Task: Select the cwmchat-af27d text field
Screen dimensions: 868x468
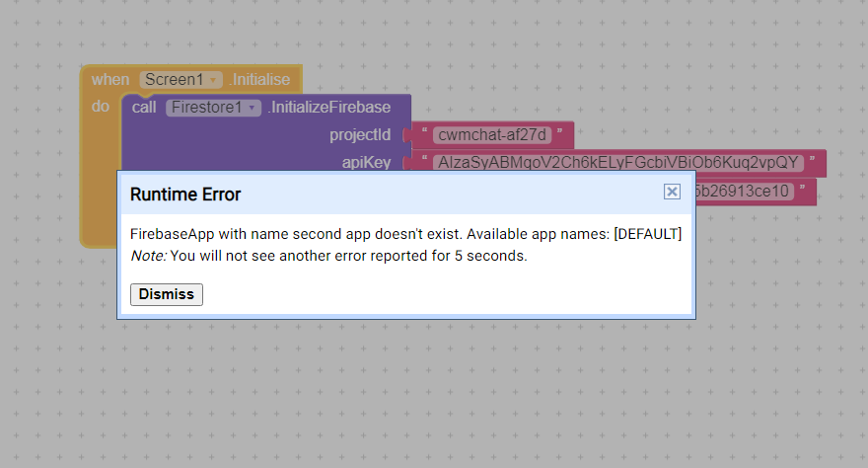Action: click(492, 134)
